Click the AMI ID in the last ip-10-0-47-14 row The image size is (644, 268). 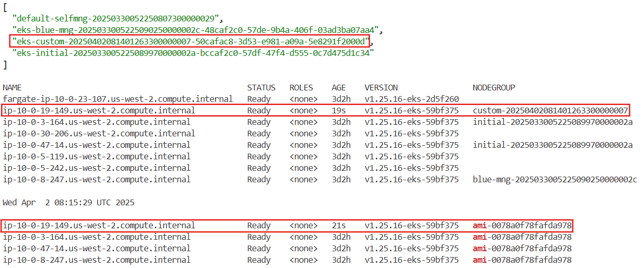click(x=522, y=249)
